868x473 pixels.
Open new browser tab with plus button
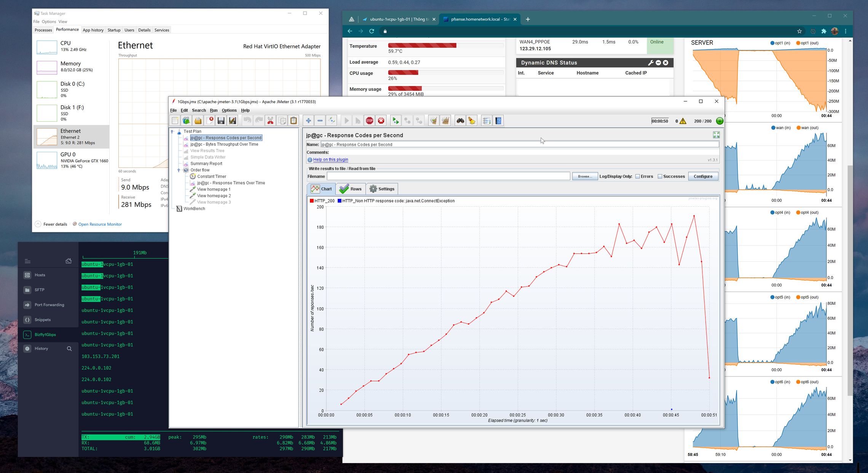click(528, 19)
